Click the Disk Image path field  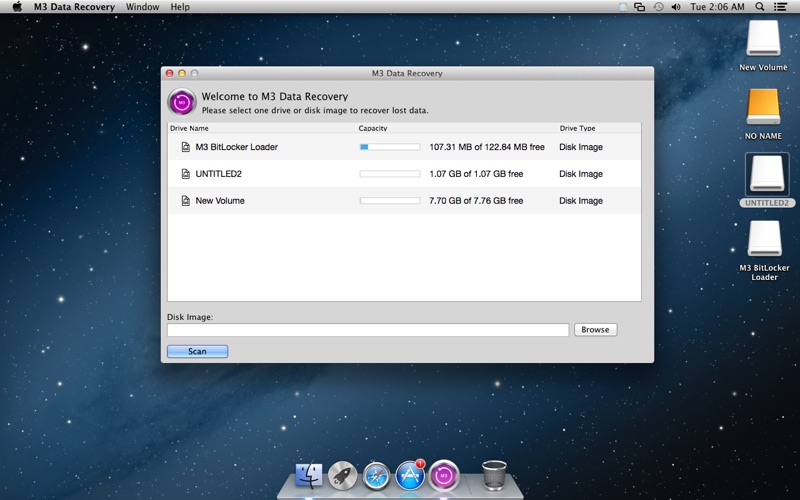[368, 330]
